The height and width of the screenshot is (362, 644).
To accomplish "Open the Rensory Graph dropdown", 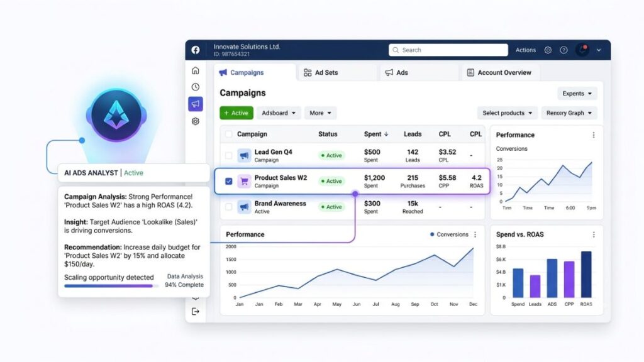I will point(569,113).
